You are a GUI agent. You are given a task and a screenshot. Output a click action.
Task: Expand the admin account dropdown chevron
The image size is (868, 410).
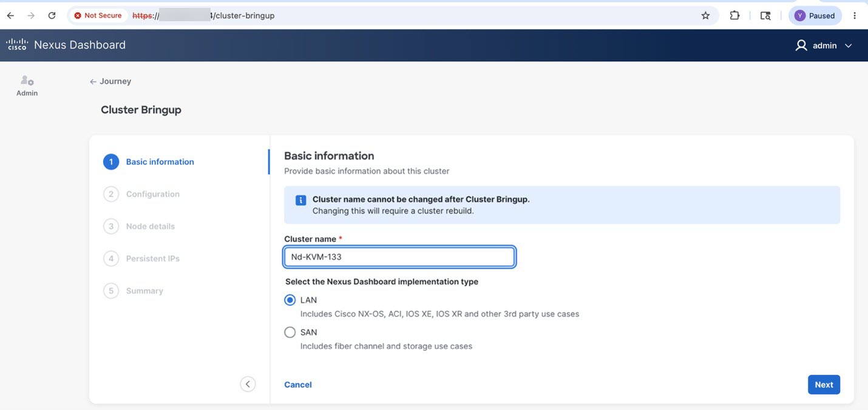[849, 45]
